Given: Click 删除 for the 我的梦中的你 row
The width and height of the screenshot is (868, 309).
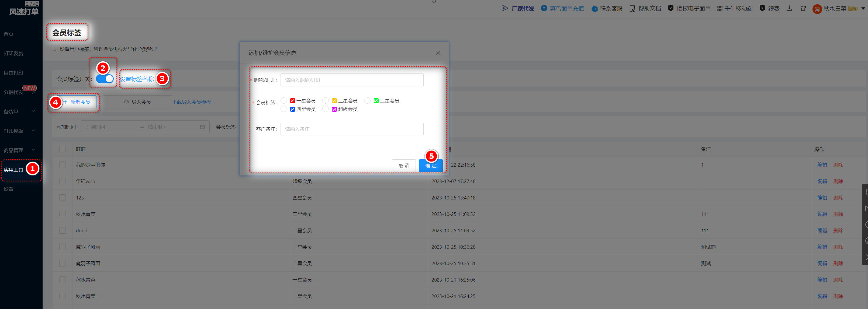Looking at the screenshot, I should [838, 165].
